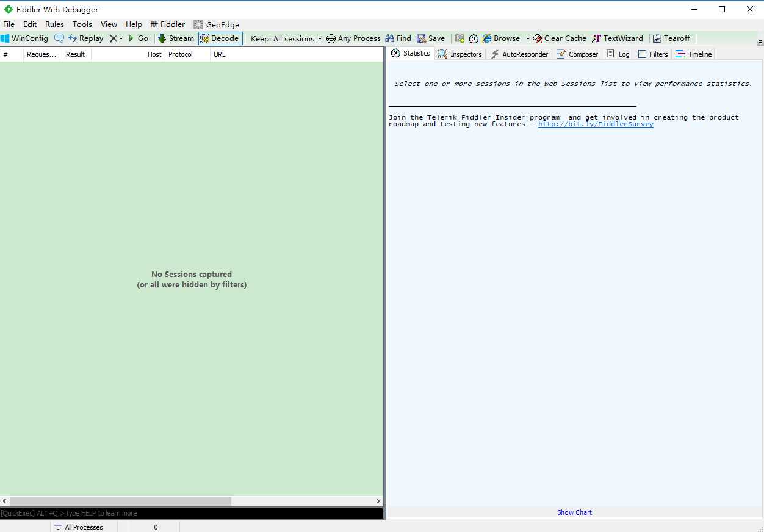Open the GeoEdge menu item

(x=216, y=24)
